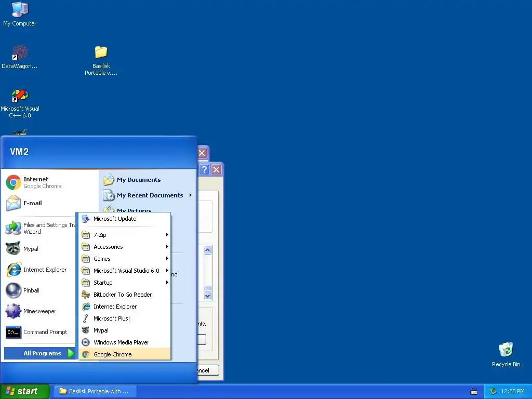
Task: Click scroll up arrow in background dialog
Action: point(208,250)
